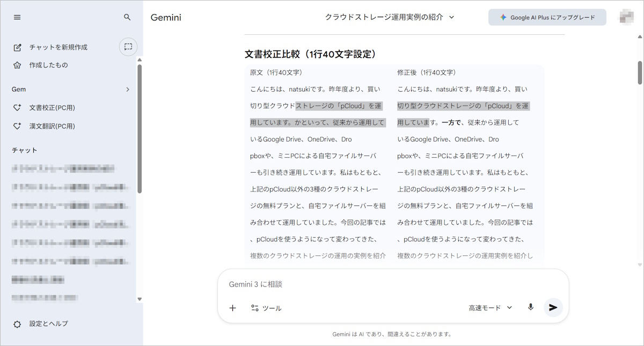This screenshot has width=644, height=346.
Task: Click the main page vertical scrollbar thumb
Action: [x=640, y=72]
